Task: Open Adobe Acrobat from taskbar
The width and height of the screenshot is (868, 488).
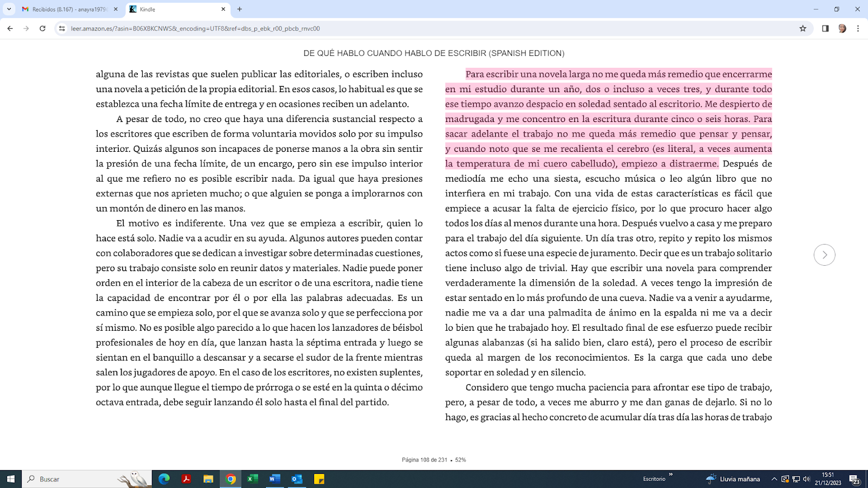Action: pos(186,479)
